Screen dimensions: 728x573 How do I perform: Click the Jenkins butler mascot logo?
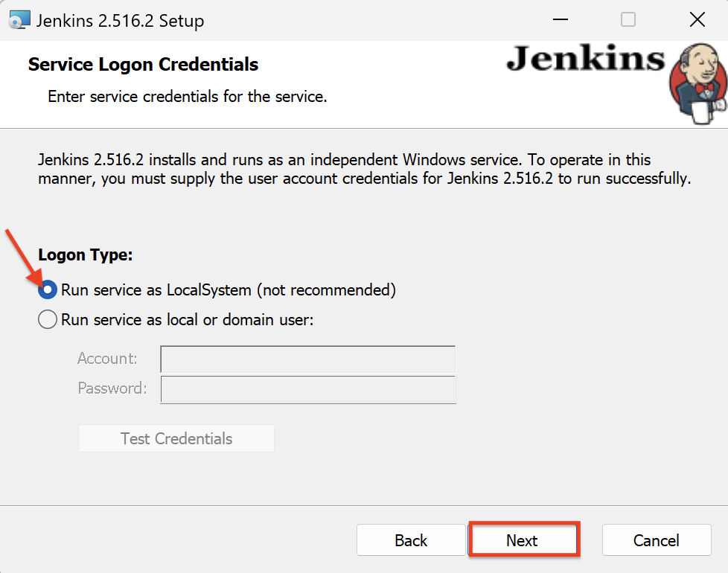[697, 83]
